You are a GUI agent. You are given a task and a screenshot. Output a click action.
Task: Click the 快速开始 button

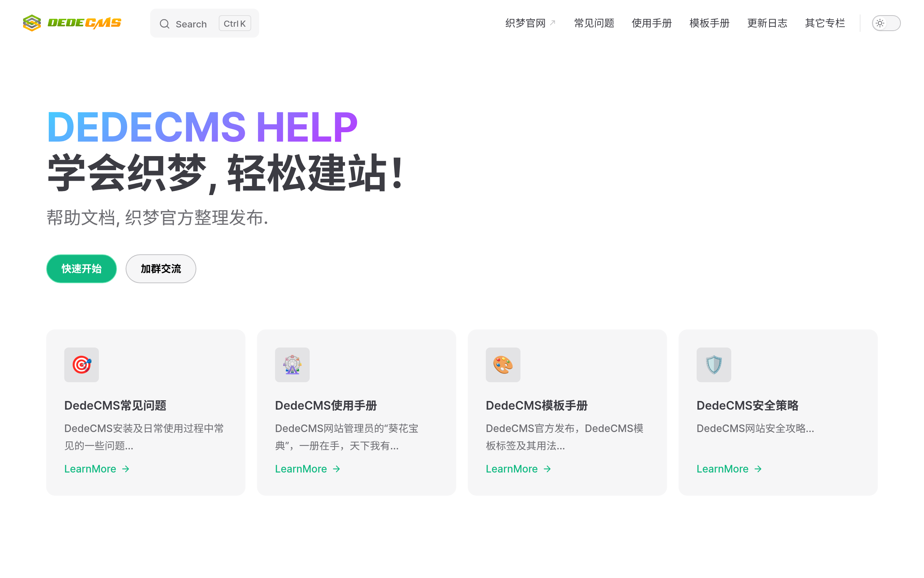coord(81,269)
